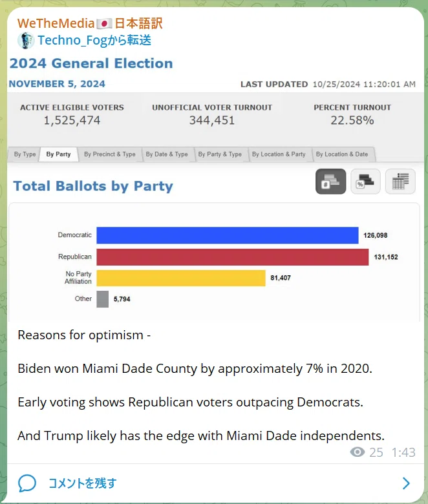Select the By Location & Party tab
428x504 pixels.
point(279,154)
